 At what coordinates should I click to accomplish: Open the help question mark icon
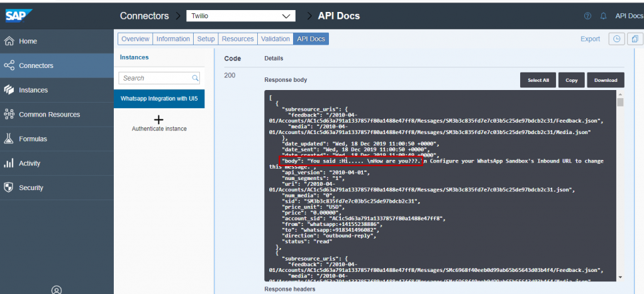click(587, 16)
